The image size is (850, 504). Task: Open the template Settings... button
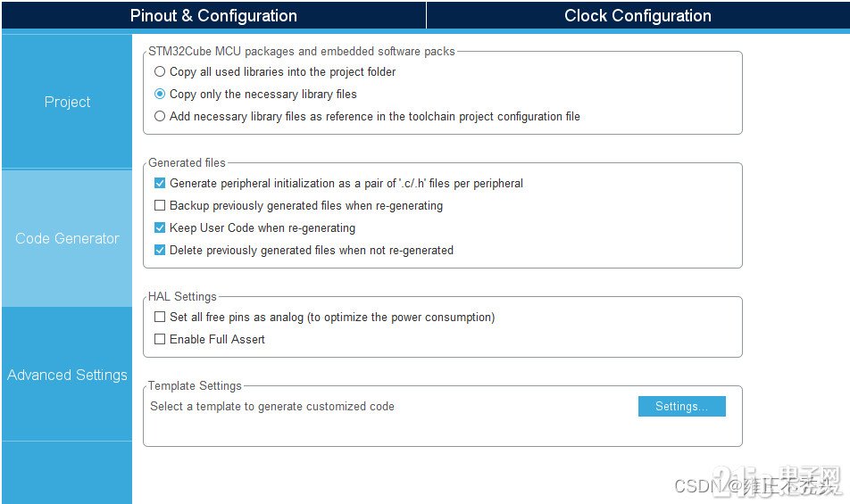(x=681, y=406)
